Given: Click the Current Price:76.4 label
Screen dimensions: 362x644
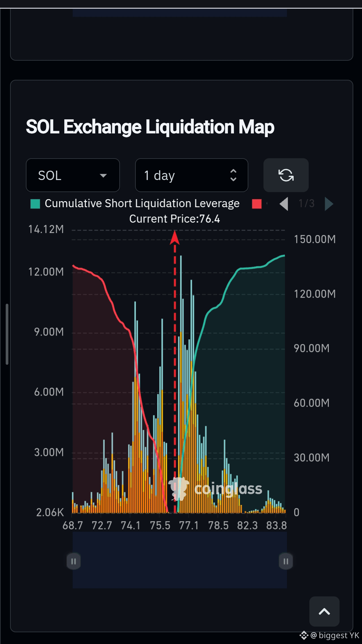Looking at the screenshot, I should pos(175,219).
